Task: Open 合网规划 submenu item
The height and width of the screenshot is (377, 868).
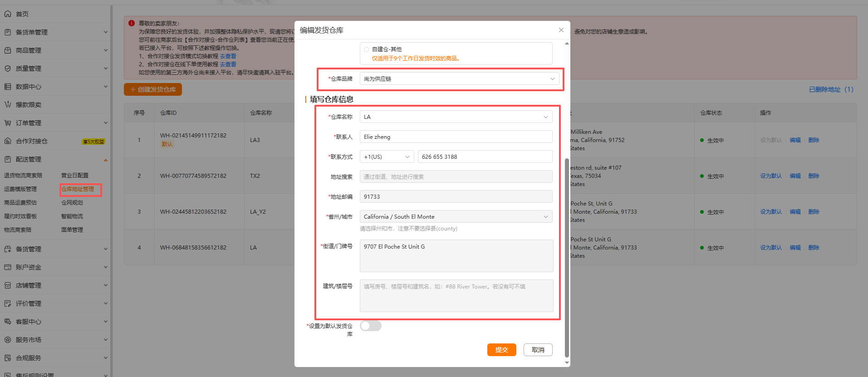Action: [x=72, y=203]
